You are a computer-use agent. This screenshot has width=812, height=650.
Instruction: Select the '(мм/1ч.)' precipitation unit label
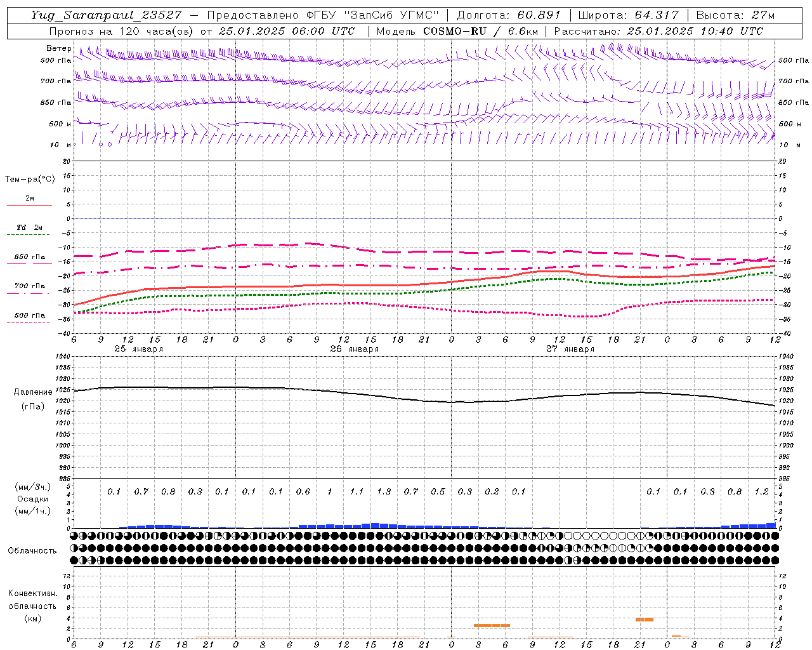point(33,511)
